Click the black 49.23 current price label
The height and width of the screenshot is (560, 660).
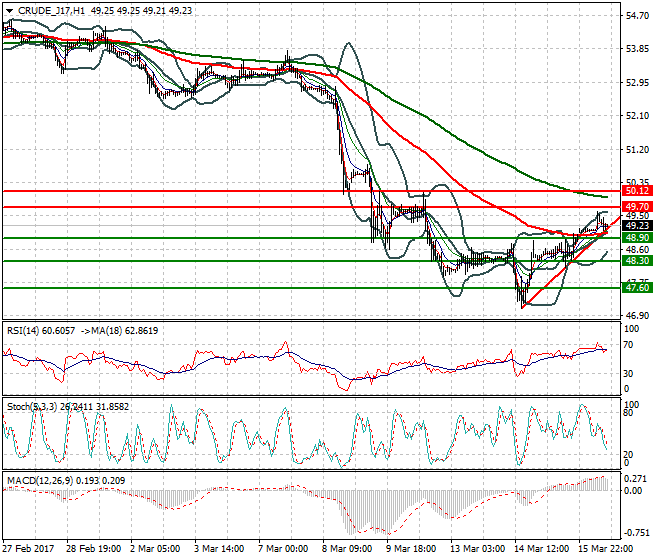[x=636, y=226]
